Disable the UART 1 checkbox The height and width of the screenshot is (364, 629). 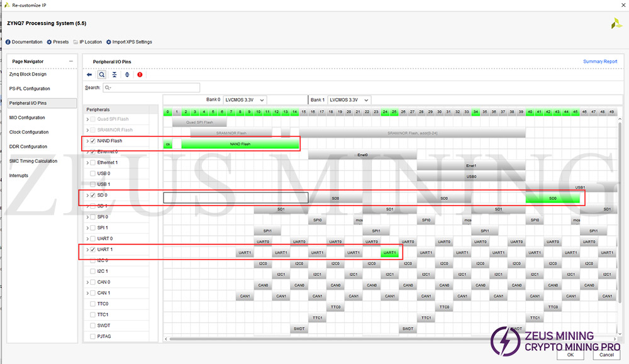click(93, 250)
